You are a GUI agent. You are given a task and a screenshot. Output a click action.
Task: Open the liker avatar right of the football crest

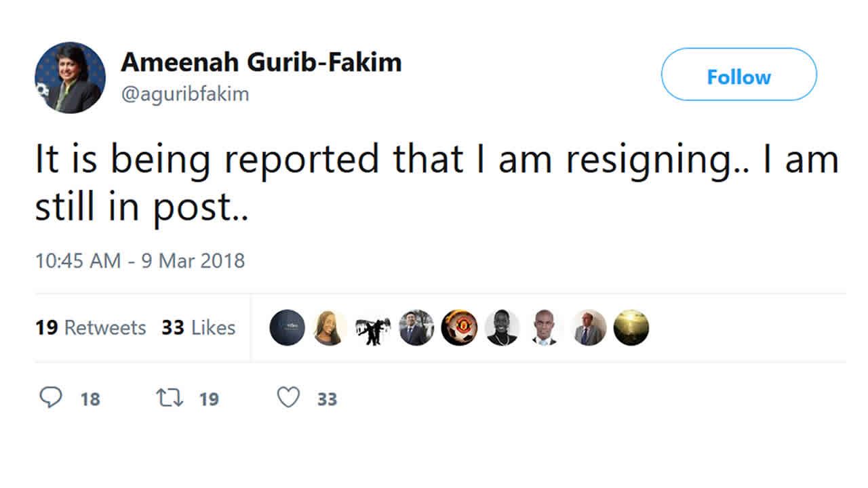pyautogui.click(x=502, y=328)
